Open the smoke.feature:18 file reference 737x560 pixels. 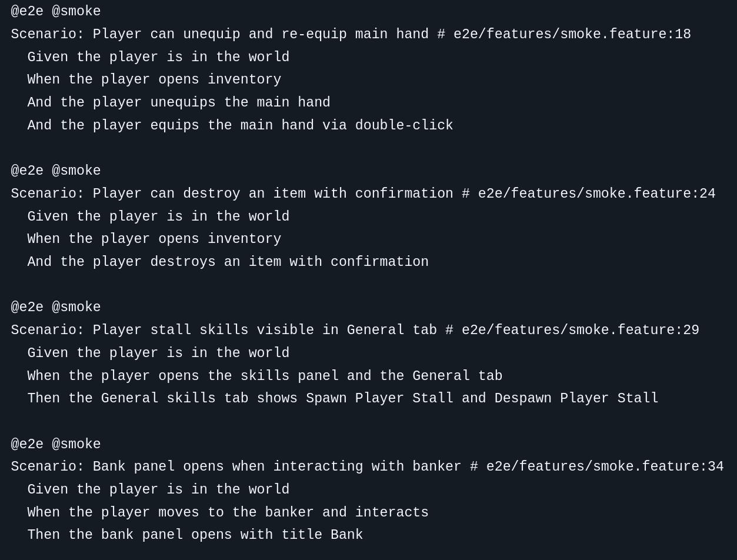(572, 34)
